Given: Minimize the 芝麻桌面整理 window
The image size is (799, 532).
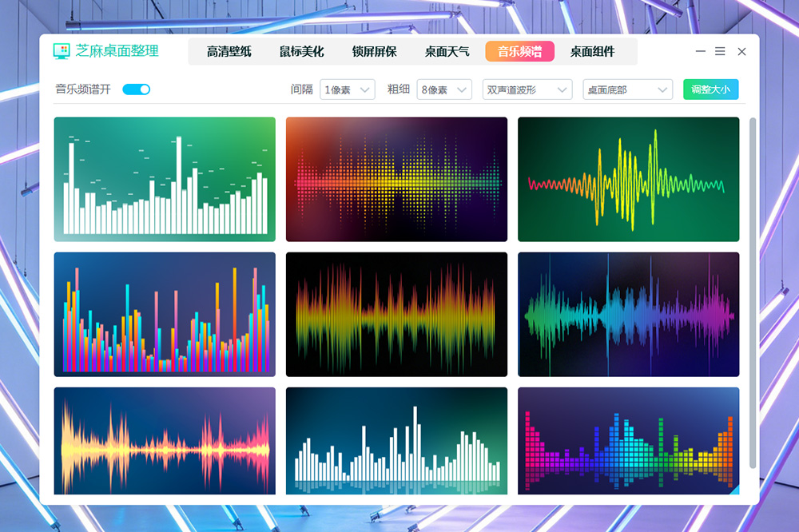Looking at the screenshot, I should pyautogui.click(x=701, y=51).
